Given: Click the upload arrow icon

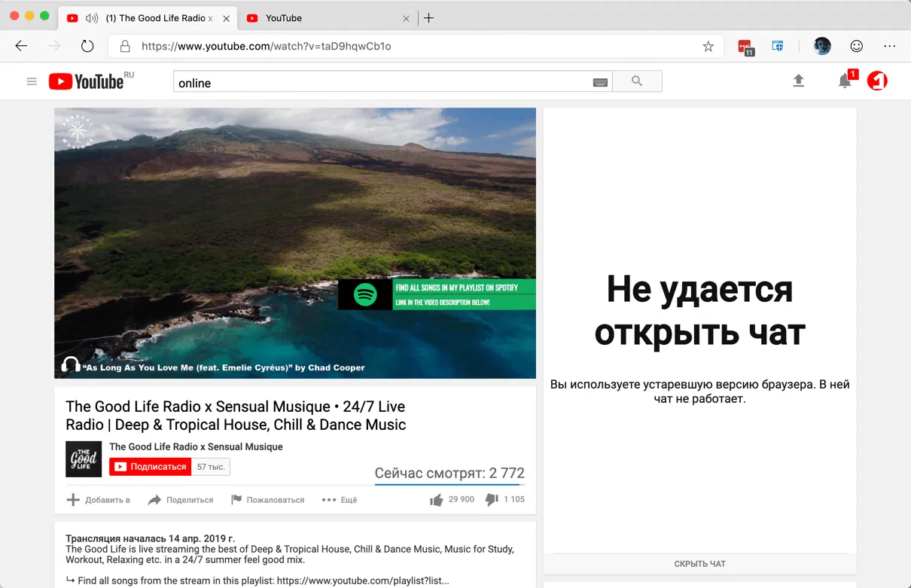Looking at the screenshot, I should click(x=799, y=81).
